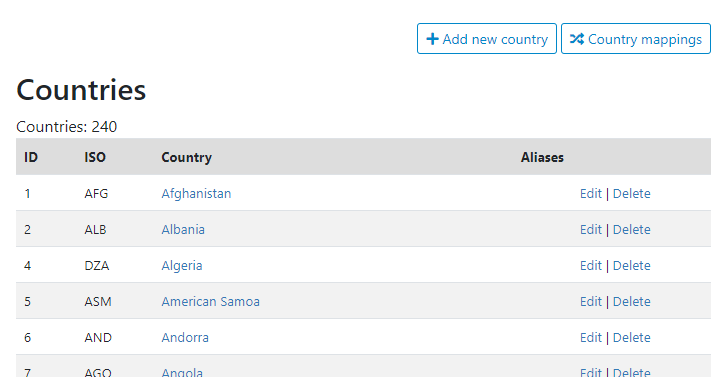Edit the Andorra entry
Viewport: 720px width, 377px height.
click(x=591, y=338)
